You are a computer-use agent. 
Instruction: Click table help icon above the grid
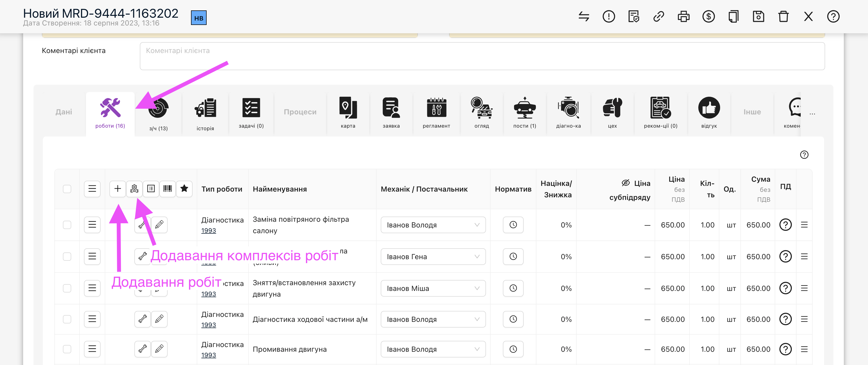pyautogui.click(x=804, y=155)
